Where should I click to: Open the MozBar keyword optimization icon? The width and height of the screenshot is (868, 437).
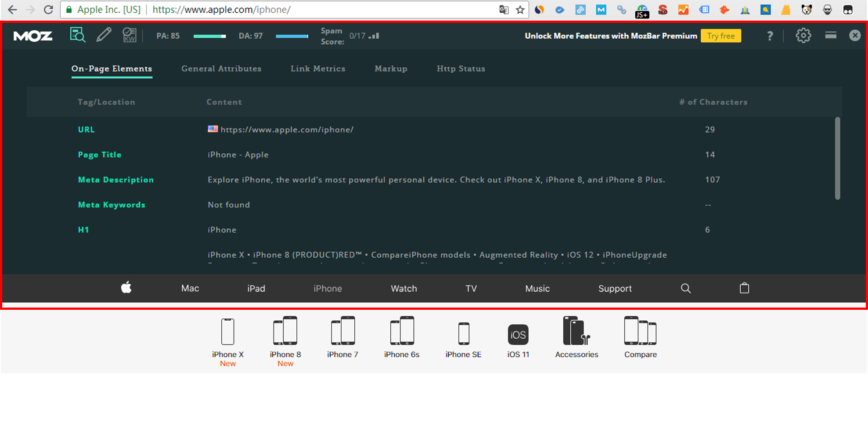130,35
